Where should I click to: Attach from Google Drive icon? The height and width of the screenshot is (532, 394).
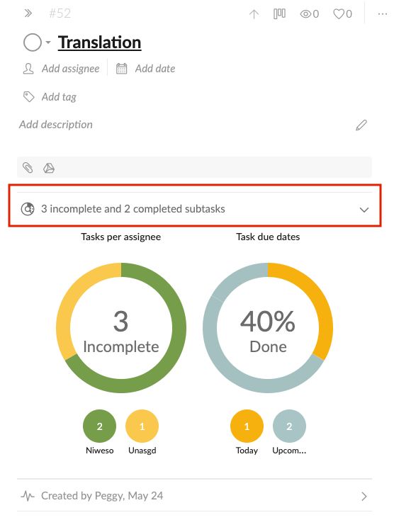click(x=49, y=168)
